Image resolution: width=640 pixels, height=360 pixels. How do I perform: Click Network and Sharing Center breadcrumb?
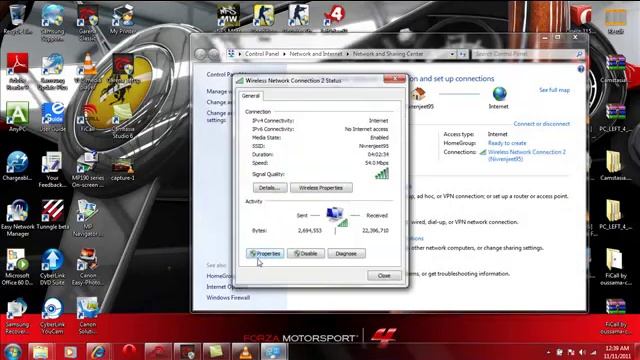click(388, 54)
